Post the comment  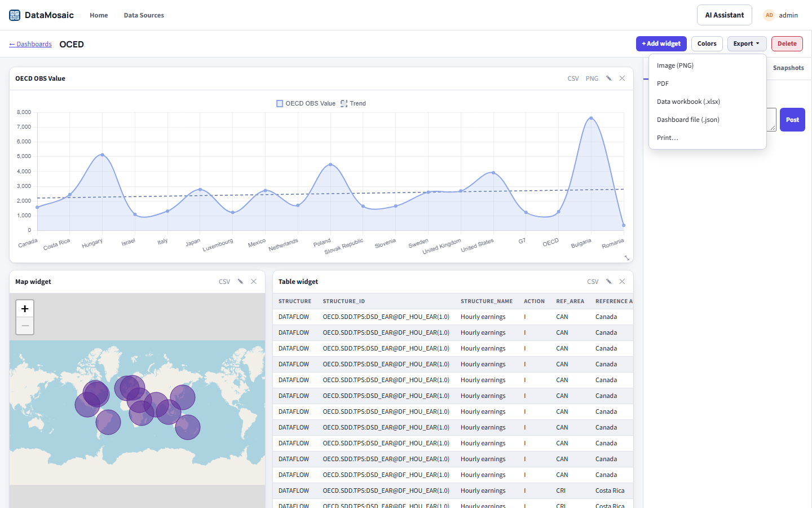pos(792,120)
